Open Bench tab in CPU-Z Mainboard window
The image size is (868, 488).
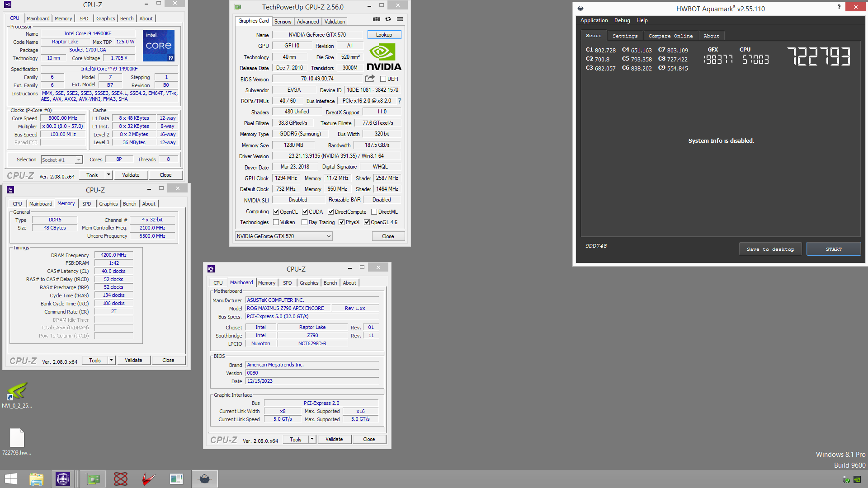click(330, 283)
